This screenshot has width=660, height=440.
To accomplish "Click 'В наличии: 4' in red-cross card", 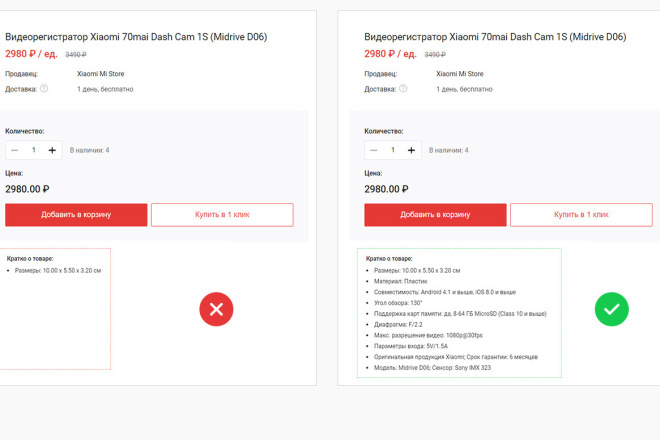I will (89, 150).
